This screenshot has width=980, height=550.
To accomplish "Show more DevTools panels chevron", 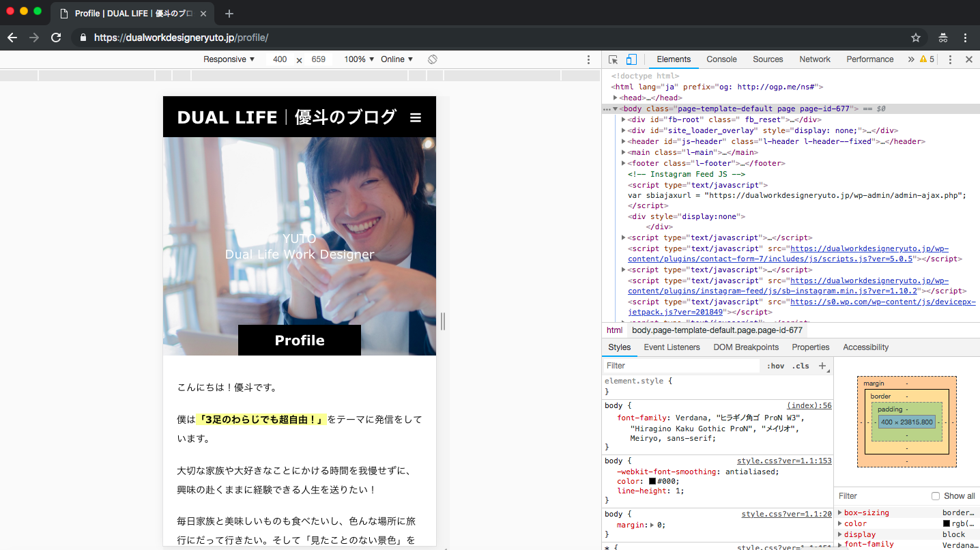I will (910, 59).
